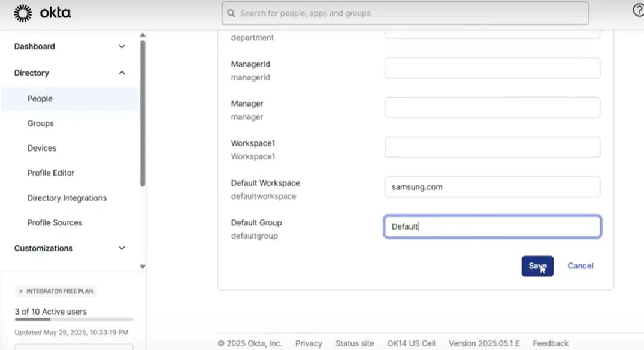This screenshot has width=644, height=350.
Task: Click the Dashboard menu label
Action: pos(35,46)
